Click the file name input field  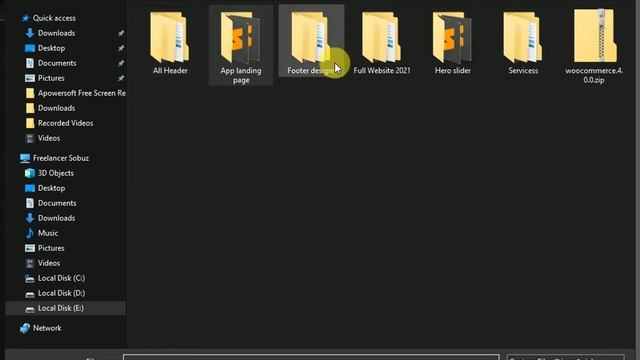(311, 357)
